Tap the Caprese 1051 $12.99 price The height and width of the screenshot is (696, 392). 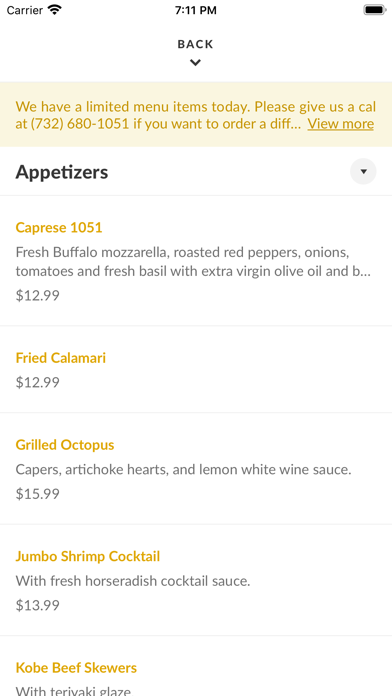37,296
